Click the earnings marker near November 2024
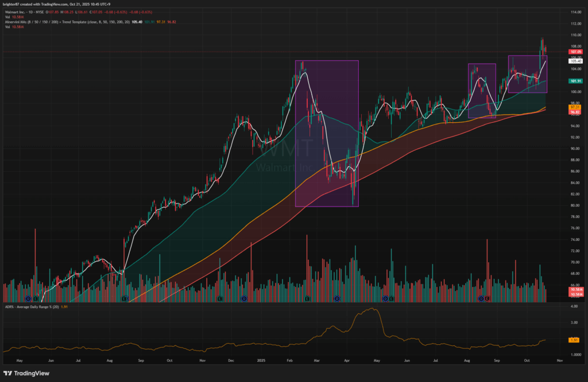 (x=220, y=298)
